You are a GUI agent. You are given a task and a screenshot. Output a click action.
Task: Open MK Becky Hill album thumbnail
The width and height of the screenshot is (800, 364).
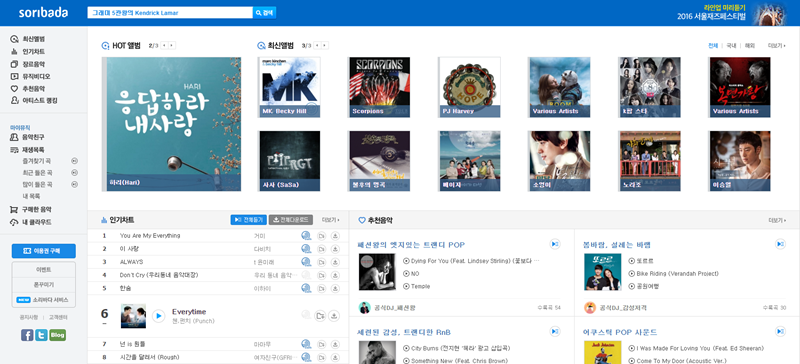289,87
